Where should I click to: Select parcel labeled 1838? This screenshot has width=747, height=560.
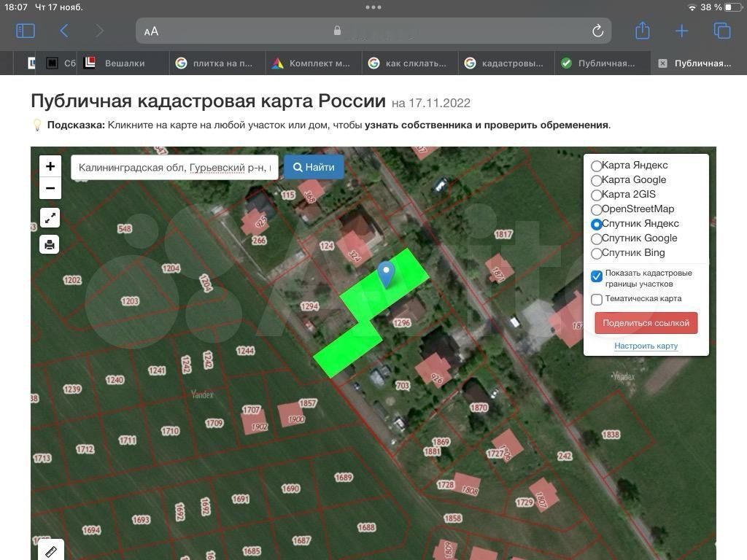(611, 435)
